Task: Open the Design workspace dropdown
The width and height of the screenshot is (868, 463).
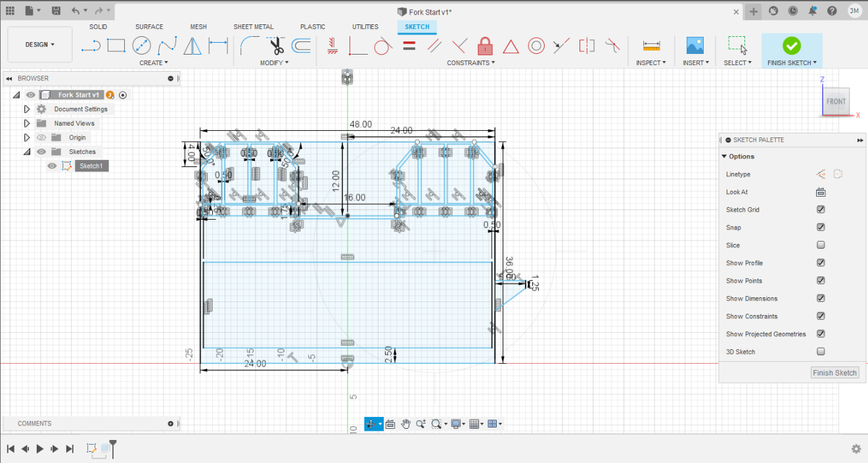Action: [x=39, y=45]
